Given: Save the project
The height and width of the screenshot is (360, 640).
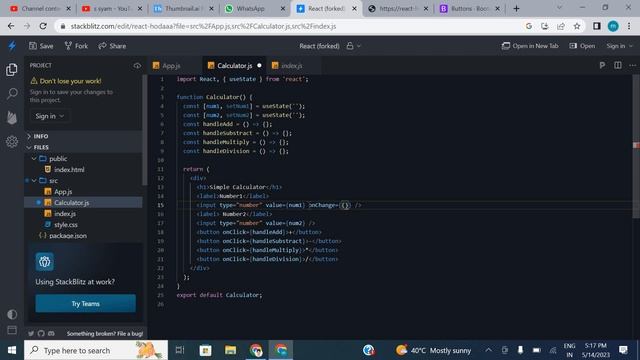Looking at the screenshot, I should tap(41, 46).
